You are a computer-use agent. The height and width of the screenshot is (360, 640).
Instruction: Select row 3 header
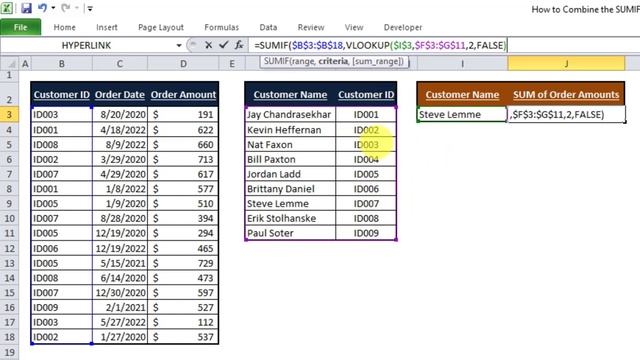[9, 114]
